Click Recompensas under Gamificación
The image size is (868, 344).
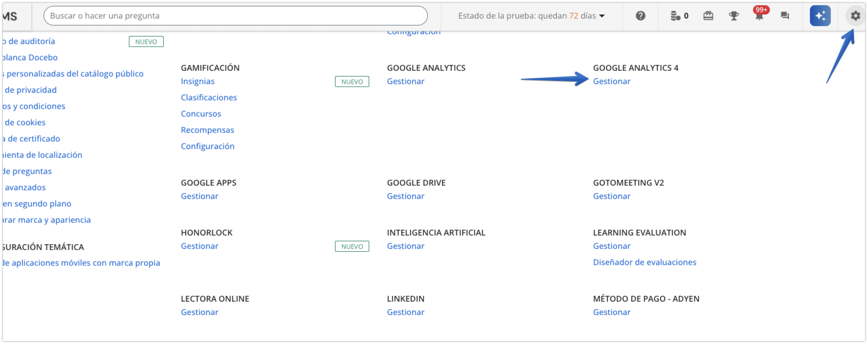[x=208, y=130]
